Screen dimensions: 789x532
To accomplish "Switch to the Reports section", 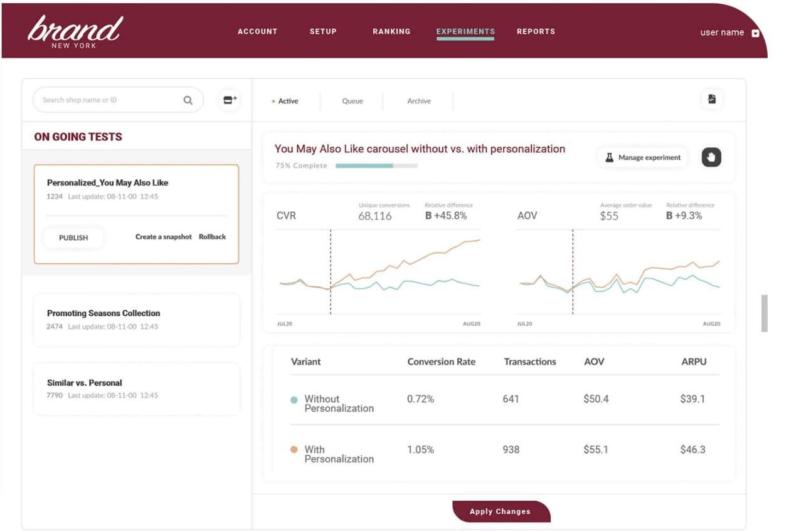I will [x=536, y=31].
